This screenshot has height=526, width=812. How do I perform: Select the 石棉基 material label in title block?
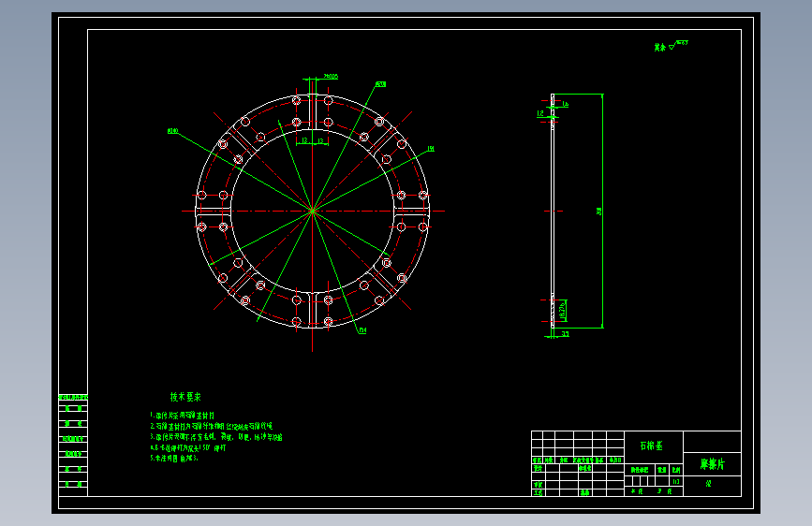tap(651, 446)
